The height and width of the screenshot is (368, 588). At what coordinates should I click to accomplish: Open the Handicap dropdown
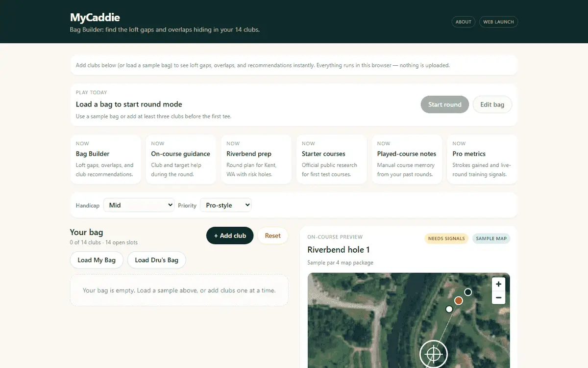139,205
